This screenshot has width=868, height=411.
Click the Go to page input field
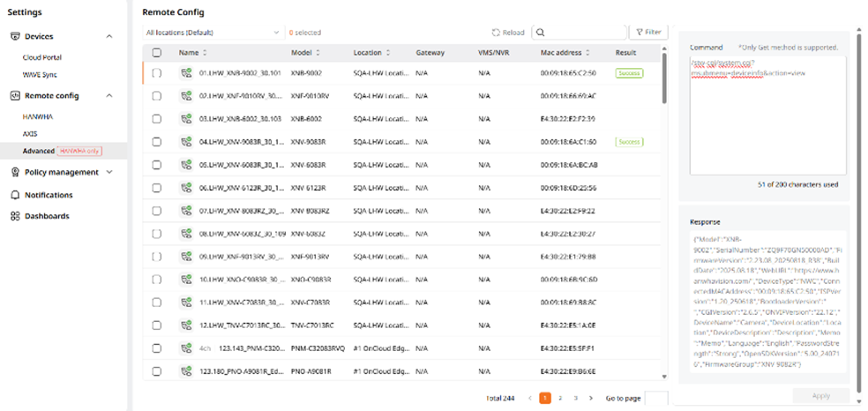click(x=656, y=398)
